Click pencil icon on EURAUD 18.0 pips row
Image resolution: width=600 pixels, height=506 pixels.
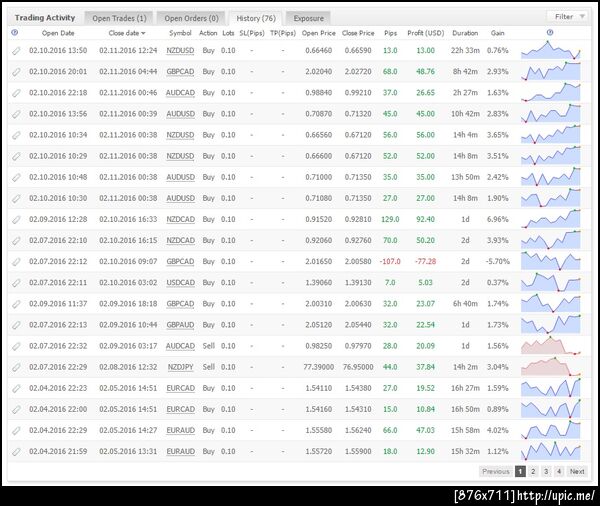click(16, 452)
